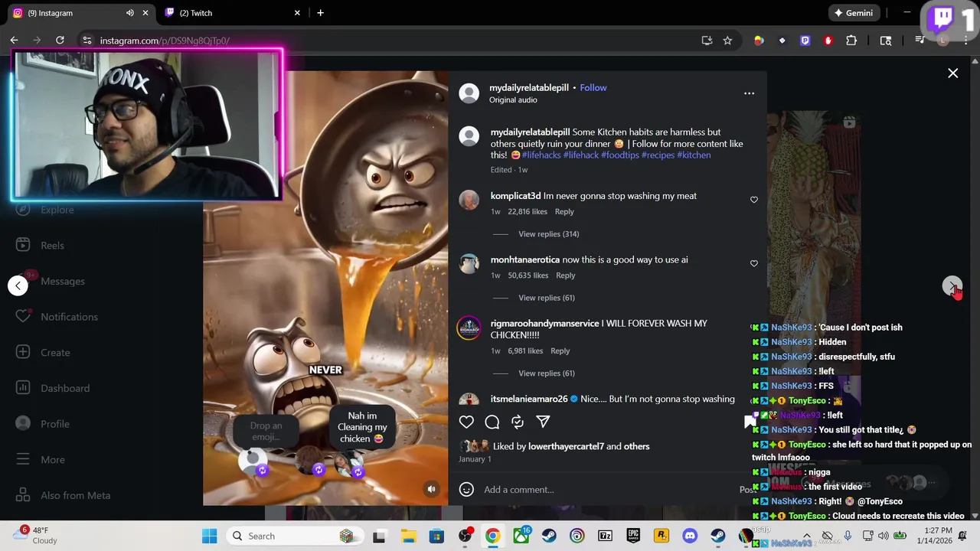The width and height of the screenshot is (980, 551).
Task: Open Chrome media controls icon
Action: pos(920,41)
